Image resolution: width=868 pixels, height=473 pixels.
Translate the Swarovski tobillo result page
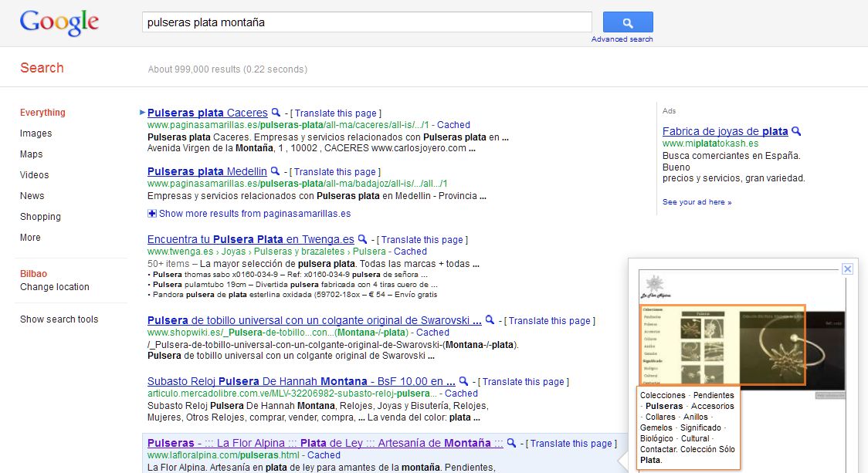click(550, 321)
